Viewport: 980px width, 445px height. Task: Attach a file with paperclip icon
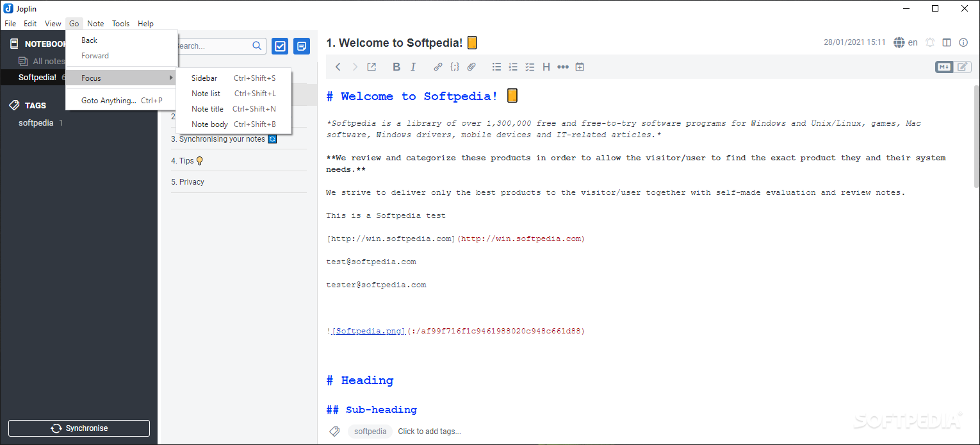pos(471,67)
